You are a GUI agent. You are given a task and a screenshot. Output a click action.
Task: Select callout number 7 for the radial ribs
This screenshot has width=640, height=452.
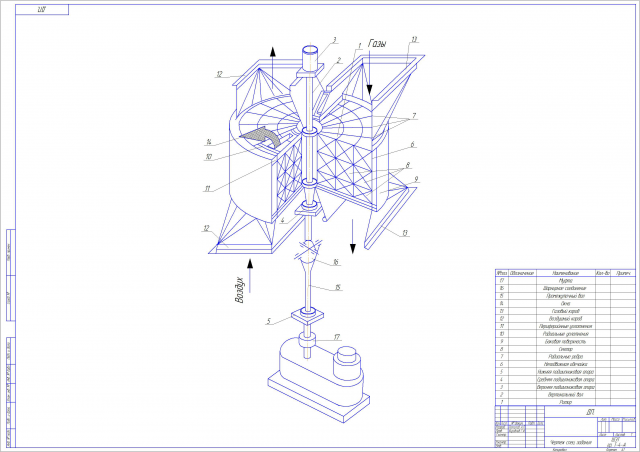[414, 116]
